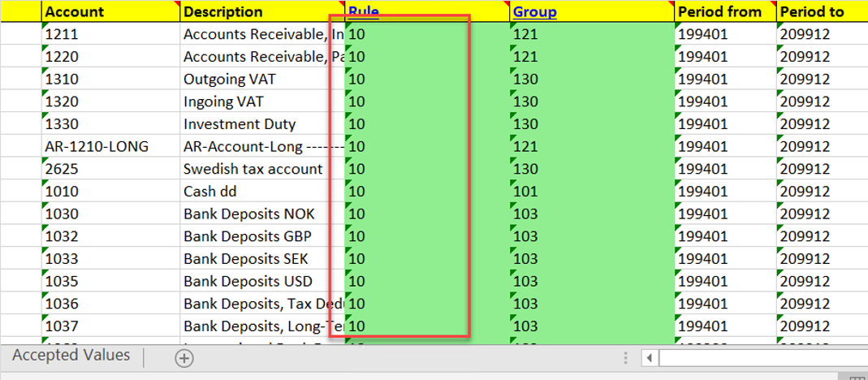Select the Period from column header

(x=726, y=11)
